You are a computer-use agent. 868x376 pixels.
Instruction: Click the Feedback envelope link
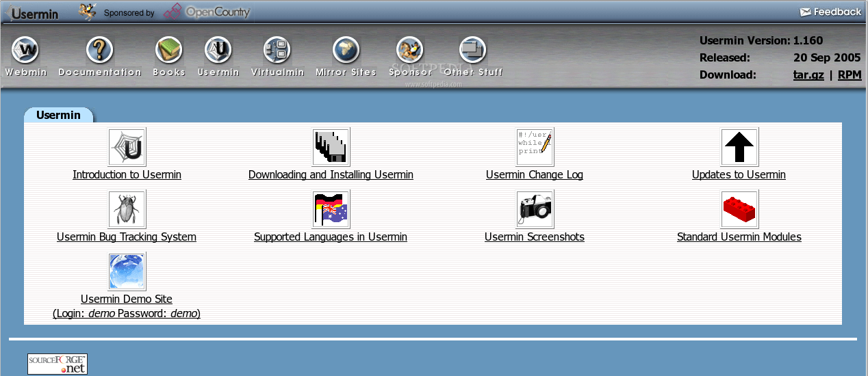(x=830, y=12)
